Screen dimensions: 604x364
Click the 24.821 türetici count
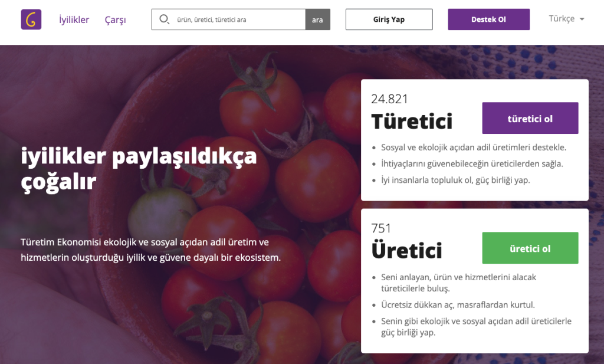[x=389, y=99]
